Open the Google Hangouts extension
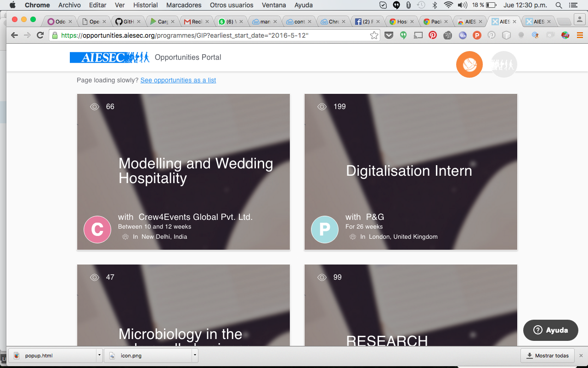The image size is (588, 368). point(403,34)
